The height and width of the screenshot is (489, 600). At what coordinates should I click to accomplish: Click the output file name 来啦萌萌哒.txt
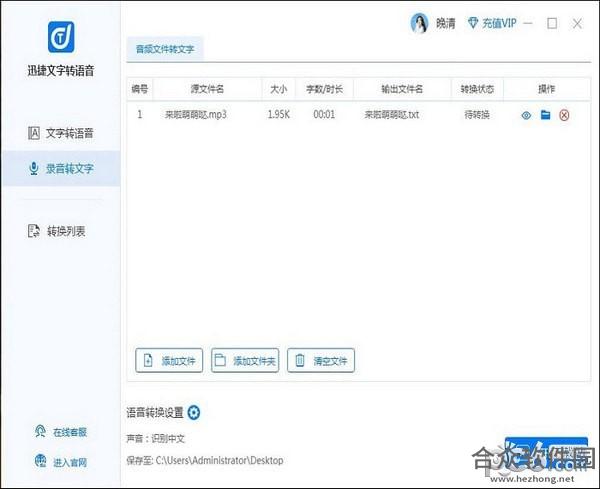coord(391,114)
